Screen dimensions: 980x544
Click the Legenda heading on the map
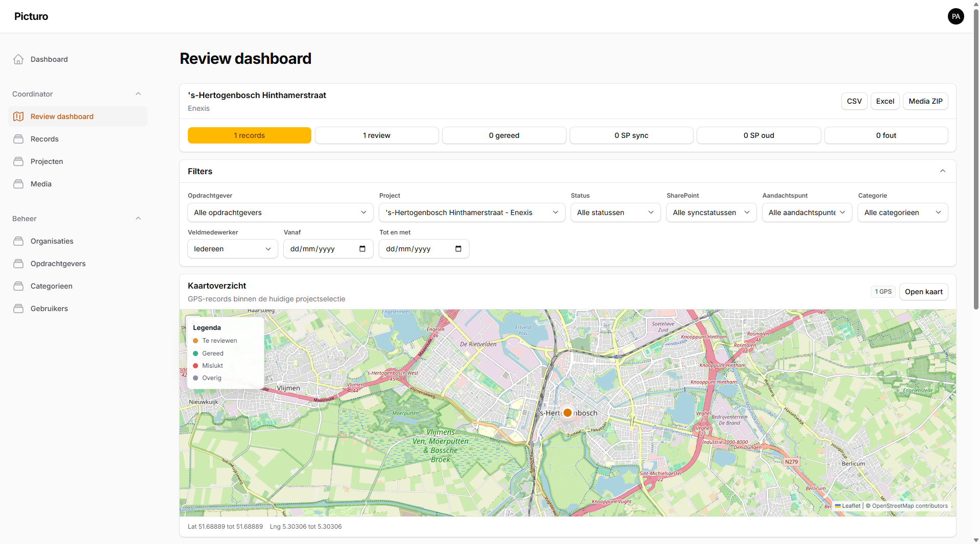pyautogui.click(x=207, y=328)
